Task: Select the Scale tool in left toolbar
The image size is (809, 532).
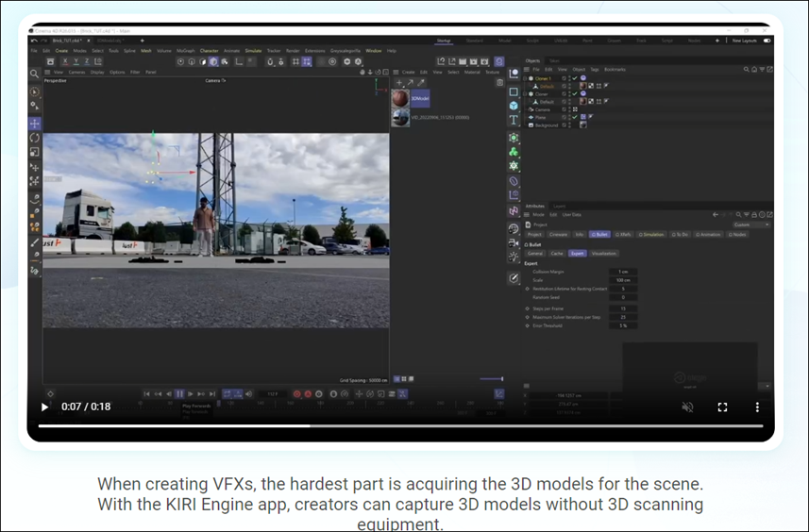Action: pyautogui.click(x=35, y=152)
